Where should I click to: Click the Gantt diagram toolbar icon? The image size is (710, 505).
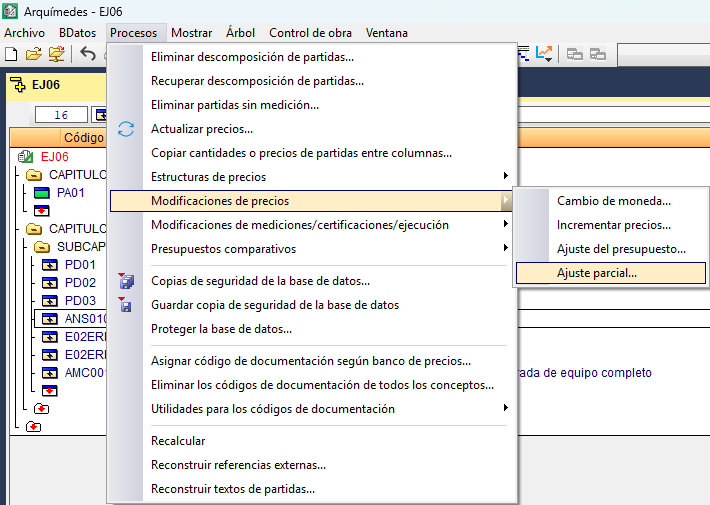(x=523, y=54)
